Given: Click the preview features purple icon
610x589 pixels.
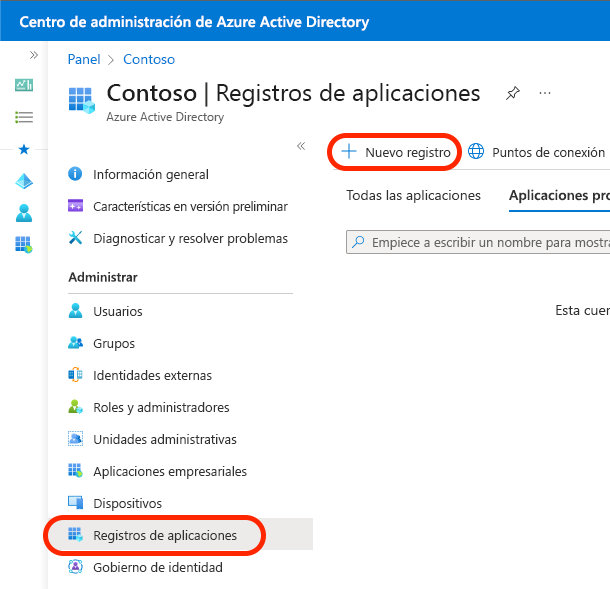Looking at the screenshot, I should (x=75, y=205).
